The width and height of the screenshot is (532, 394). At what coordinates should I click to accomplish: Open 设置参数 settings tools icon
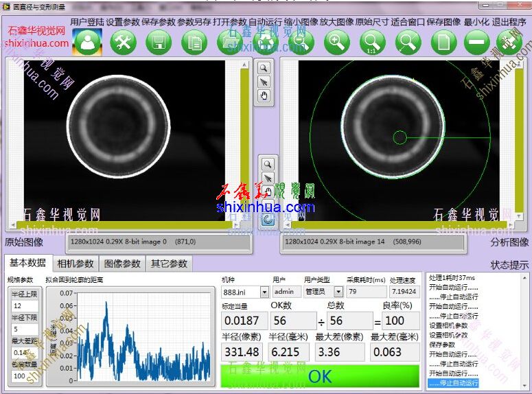pyautogui.click(x=123, y=43)
